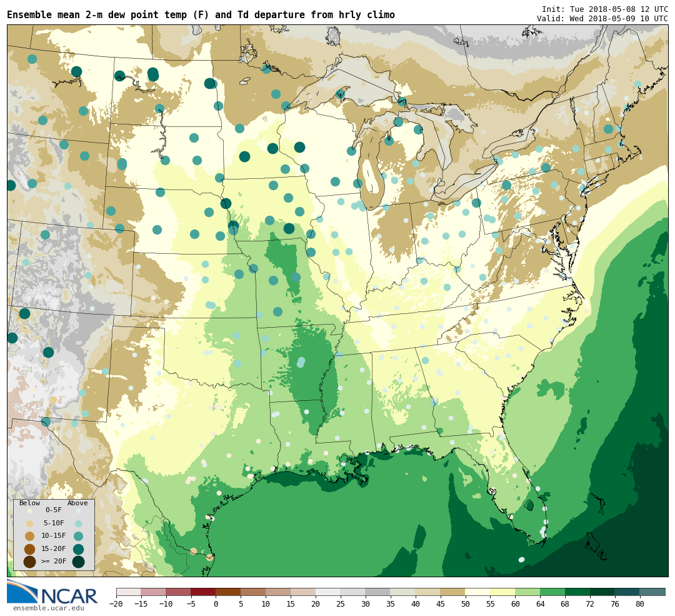Click the teal Above 15-20F legend circle

pyautogui.click(x=78, y=549)
